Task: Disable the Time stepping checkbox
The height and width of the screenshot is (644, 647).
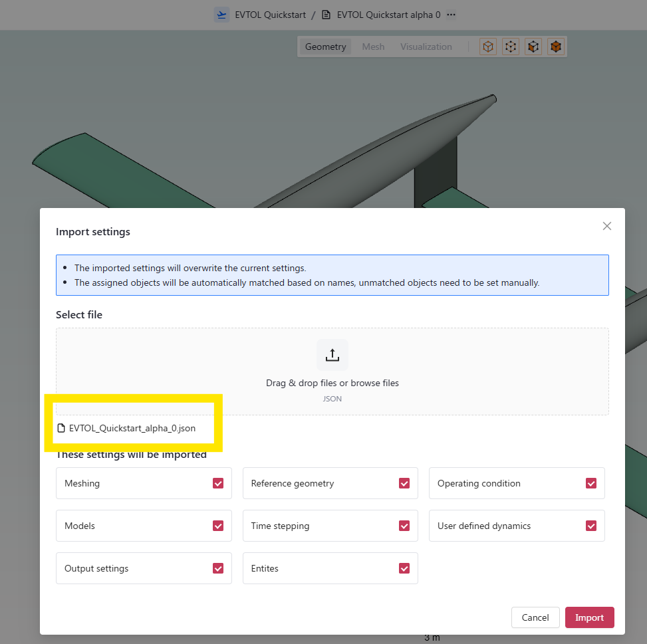Action: click(404, 526)
